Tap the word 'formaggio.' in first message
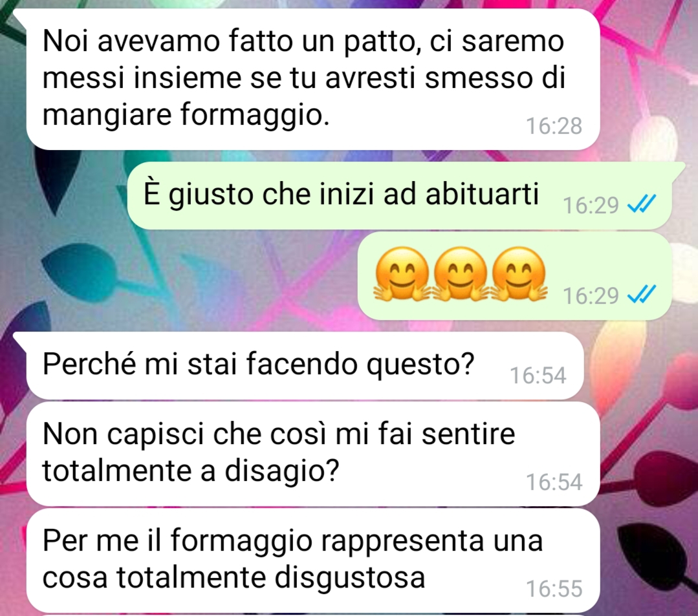698x616 pixels. [255, 116]
